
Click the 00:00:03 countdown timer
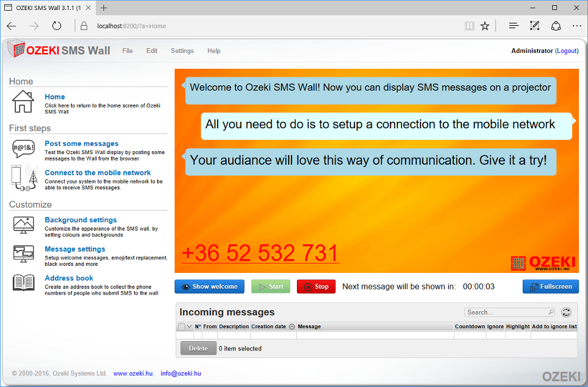[479, 286]
